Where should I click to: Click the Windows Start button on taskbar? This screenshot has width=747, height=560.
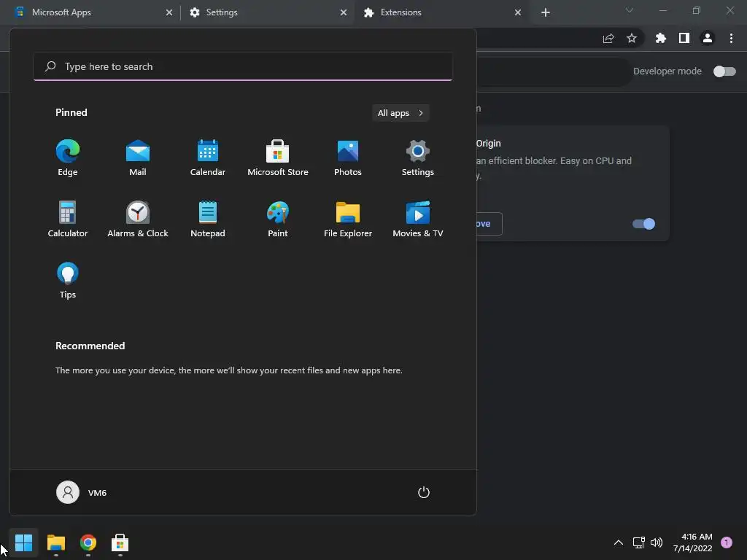(23, 542)
